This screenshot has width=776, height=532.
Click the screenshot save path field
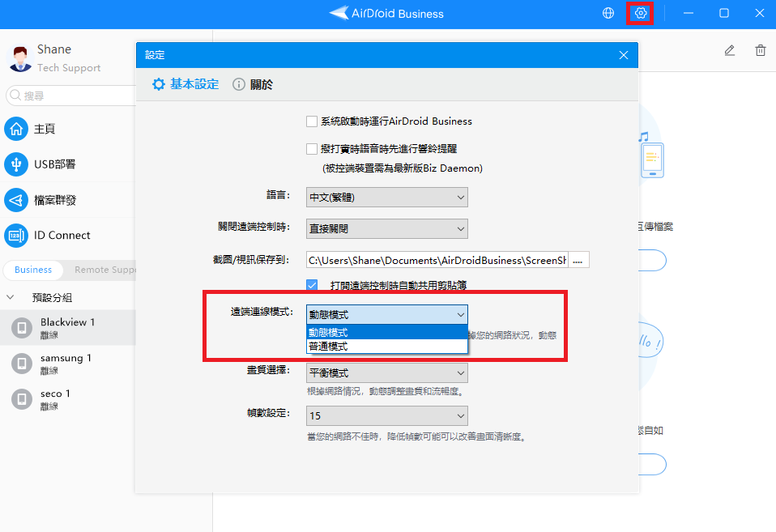pos(437,260)
